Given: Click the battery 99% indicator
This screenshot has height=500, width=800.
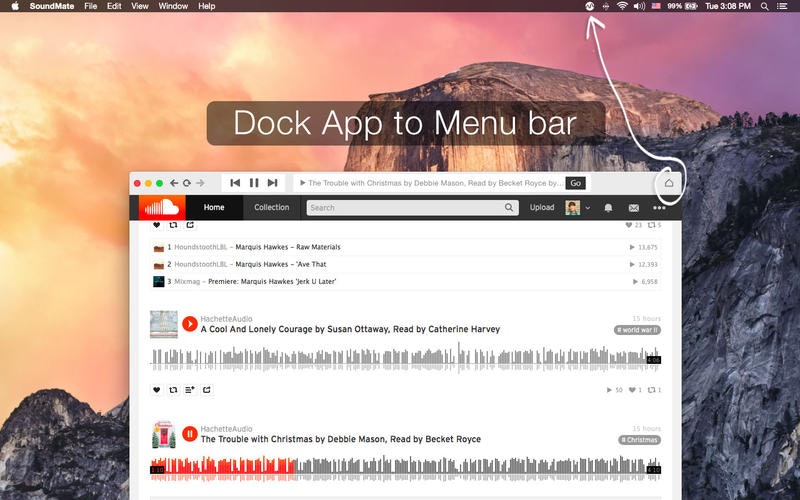Looking at the screenshot, I should coord(682,6).
